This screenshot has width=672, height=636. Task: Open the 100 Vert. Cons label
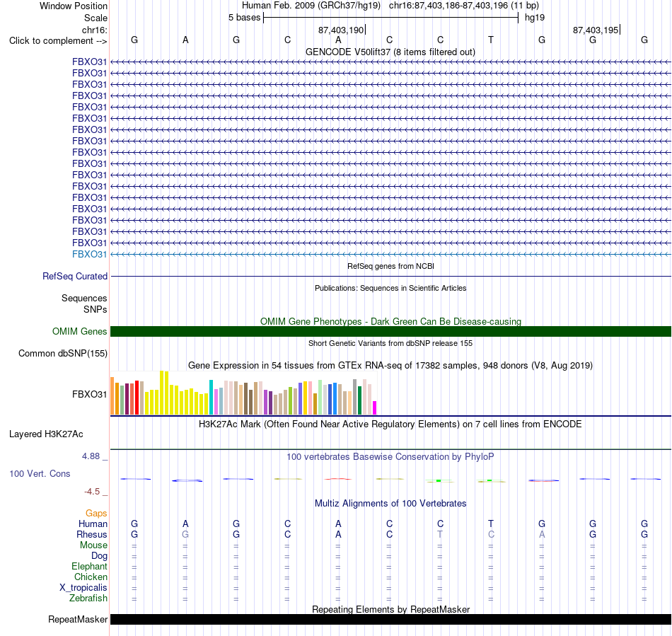[x=40, y=473]
